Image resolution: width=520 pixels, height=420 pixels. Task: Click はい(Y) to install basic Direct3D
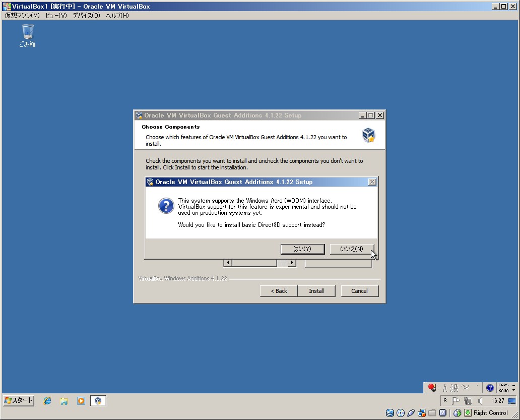[302, 249]
